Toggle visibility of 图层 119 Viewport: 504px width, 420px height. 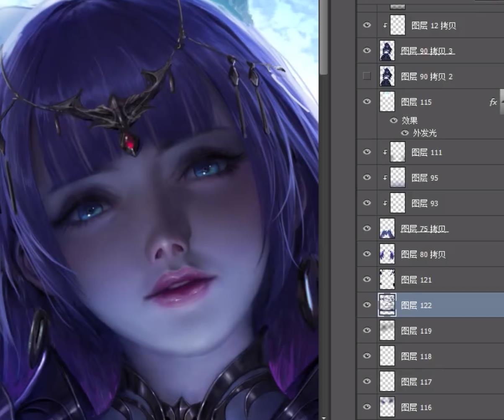[367, 331]
